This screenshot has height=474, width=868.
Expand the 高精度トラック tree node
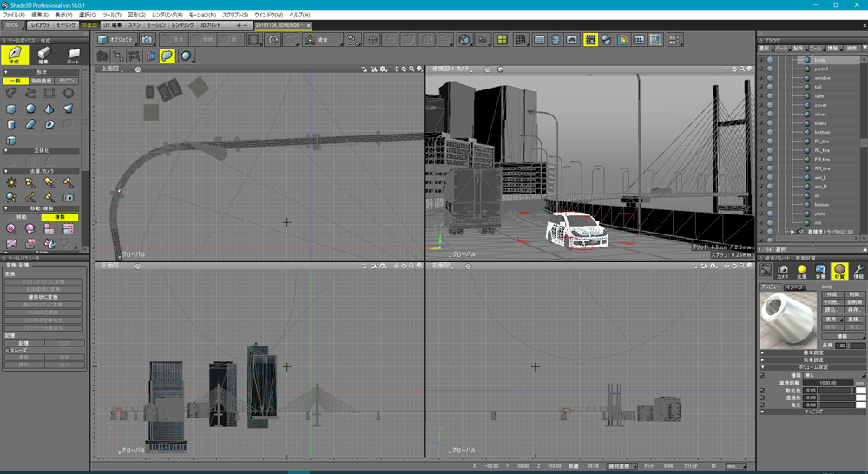[x=792, y=232]
